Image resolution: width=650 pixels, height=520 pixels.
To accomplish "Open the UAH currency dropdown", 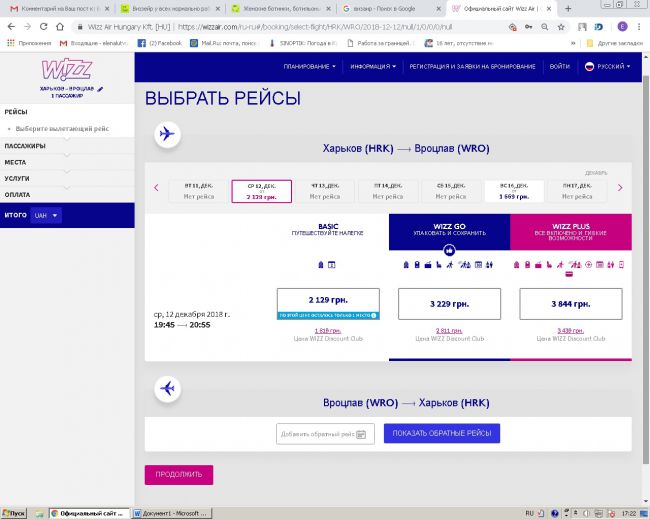I will coord(46,215).
